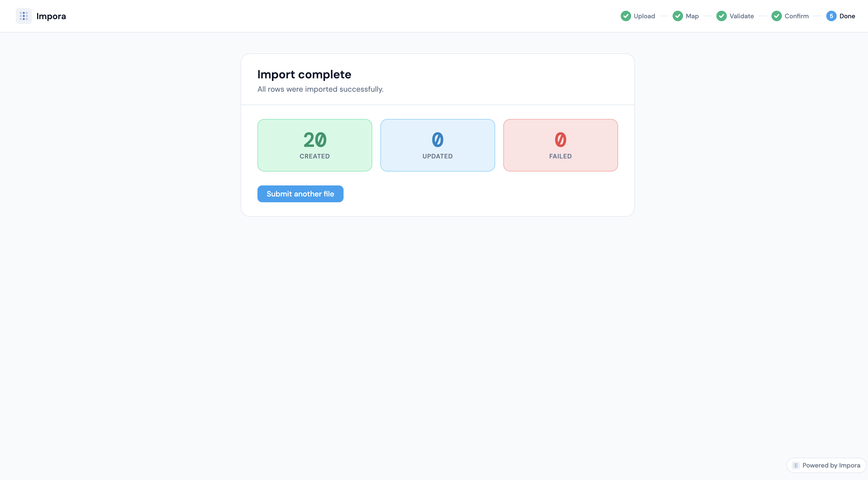Click the blue 0 Updated count

point(437,140)
